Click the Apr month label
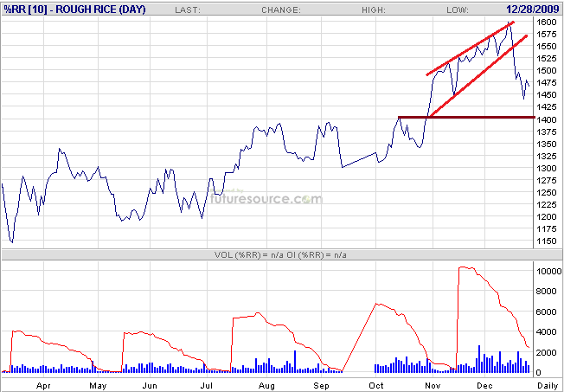This screenshot has width=564, height=392. [43, 386]
